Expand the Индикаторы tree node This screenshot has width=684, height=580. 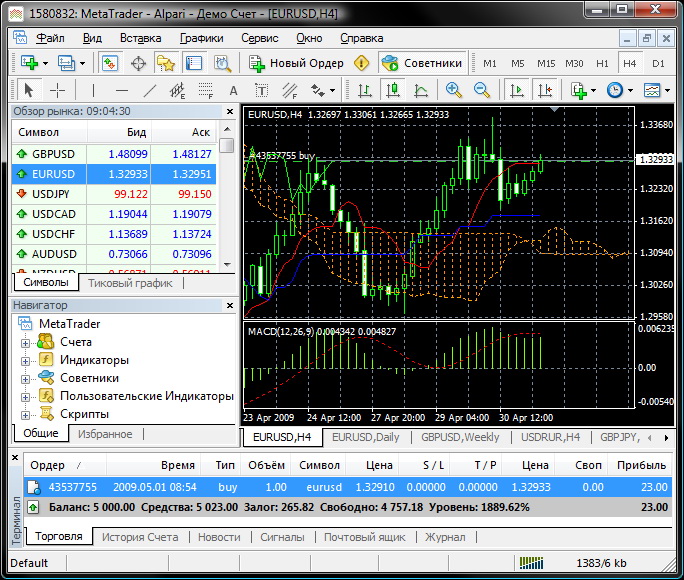point(25,362)
